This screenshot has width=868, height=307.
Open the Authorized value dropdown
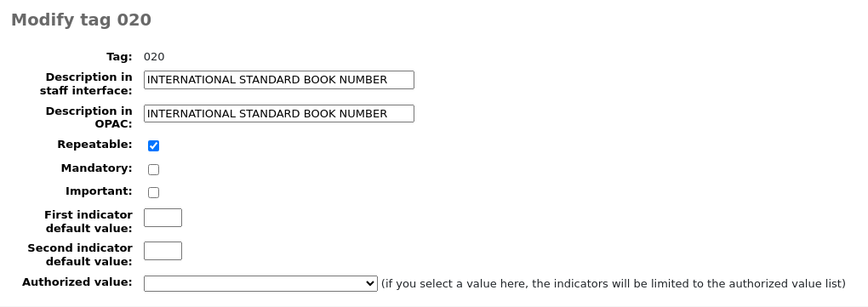tap(260, 284)
